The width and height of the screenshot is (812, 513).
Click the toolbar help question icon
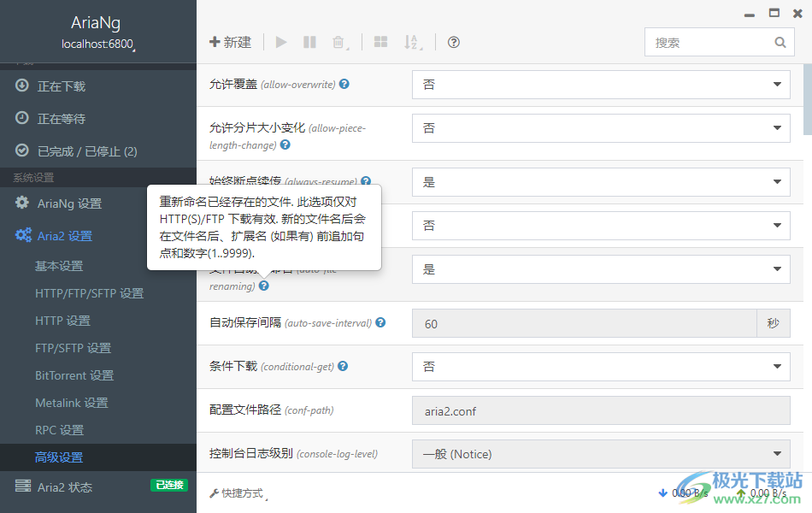pos(454,42)
